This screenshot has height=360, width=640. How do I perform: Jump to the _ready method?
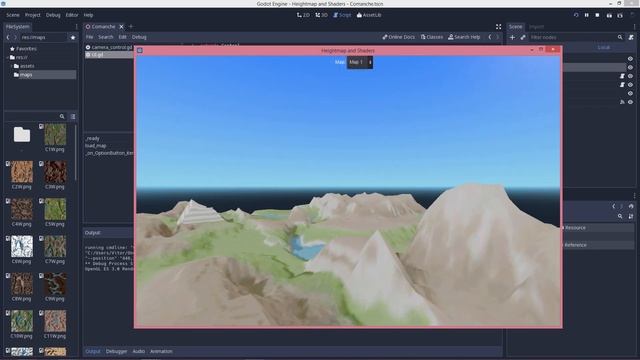tap(93, 138)
